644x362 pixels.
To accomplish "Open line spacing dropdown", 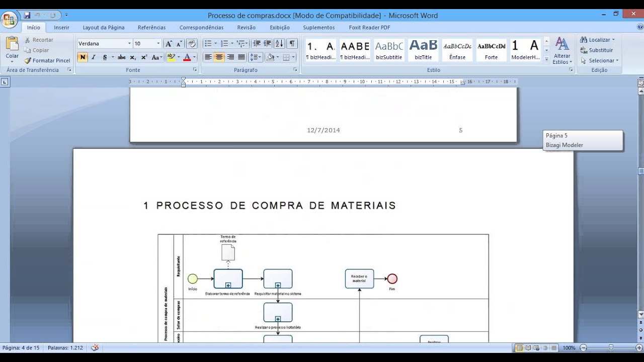I will pos(256,57).
